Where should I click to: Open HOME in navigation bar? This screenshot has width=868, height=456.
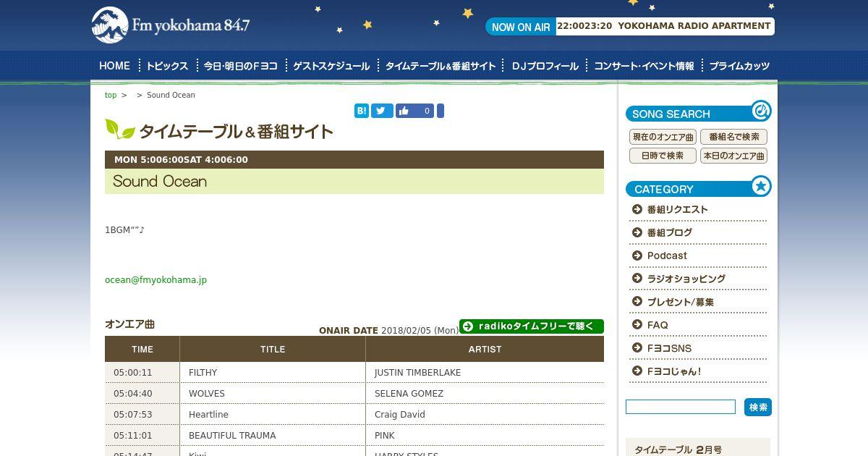[x=114, y=66]
